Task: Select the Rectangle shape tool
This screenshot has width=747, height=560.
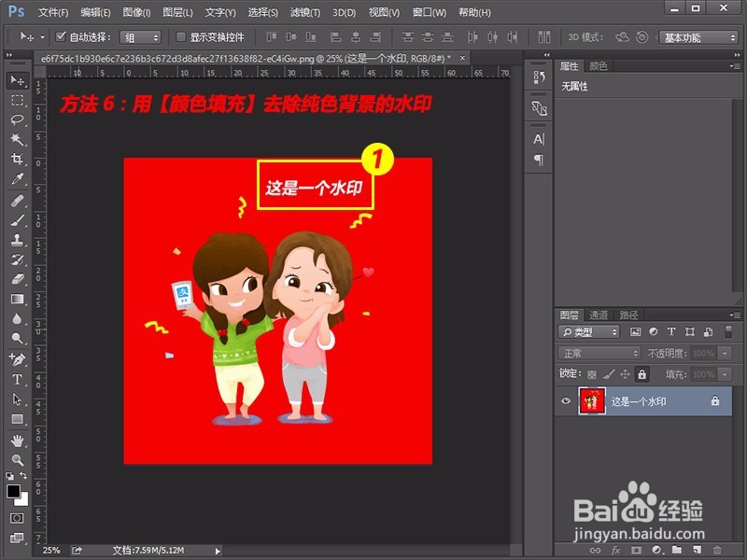Action: pyautogui.click(x=17, y=419)
